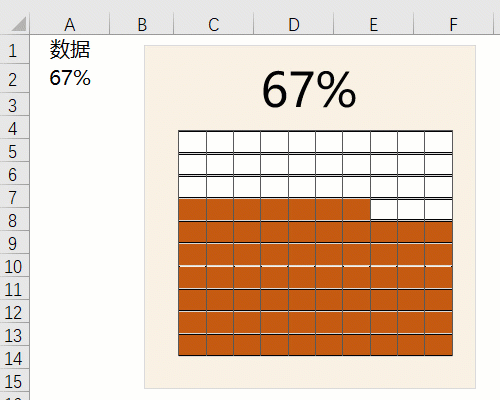The image size is (500, 400).
Task: Select row 8 header
Action: coord(14,220)
